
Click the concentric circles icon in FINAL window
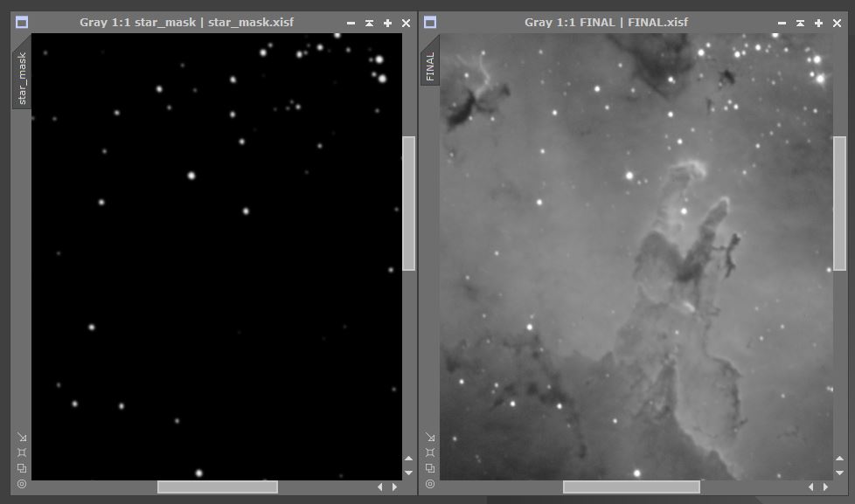tap(430, 484)
